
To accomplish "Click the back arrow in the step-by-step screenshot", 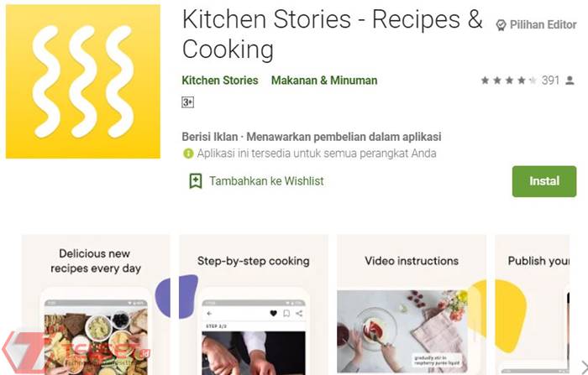I will click(x=207, y=313).
